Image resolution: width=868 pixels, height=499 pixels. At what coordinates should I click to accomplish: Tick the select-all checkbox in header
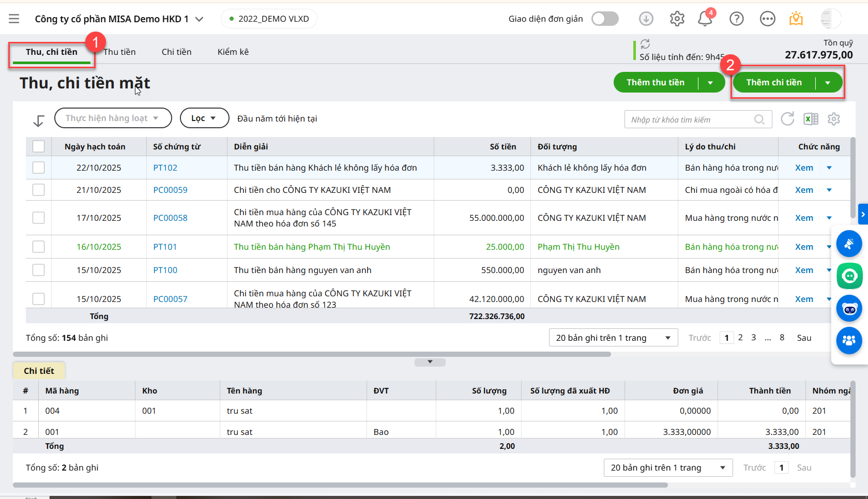pyautogui.click(x=39, y=146)
